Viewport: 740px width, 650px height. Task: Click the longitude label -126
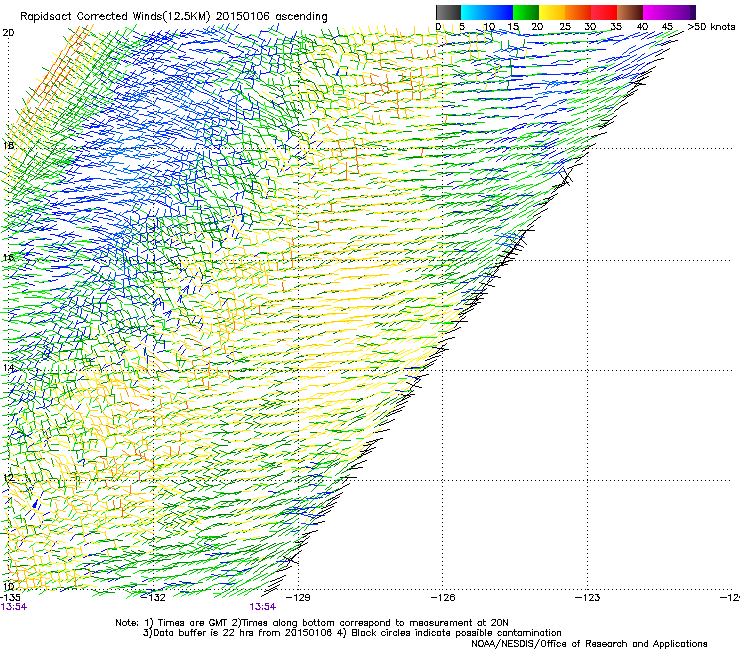click(443, 597)
